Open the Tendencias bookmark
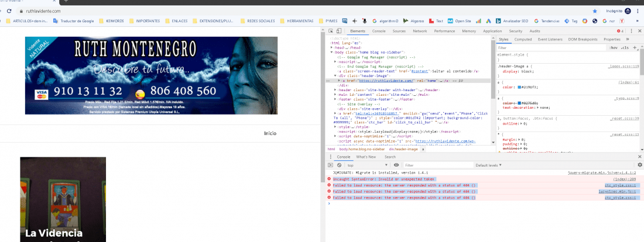Screen dimensions: 644x242 (547, 21)
